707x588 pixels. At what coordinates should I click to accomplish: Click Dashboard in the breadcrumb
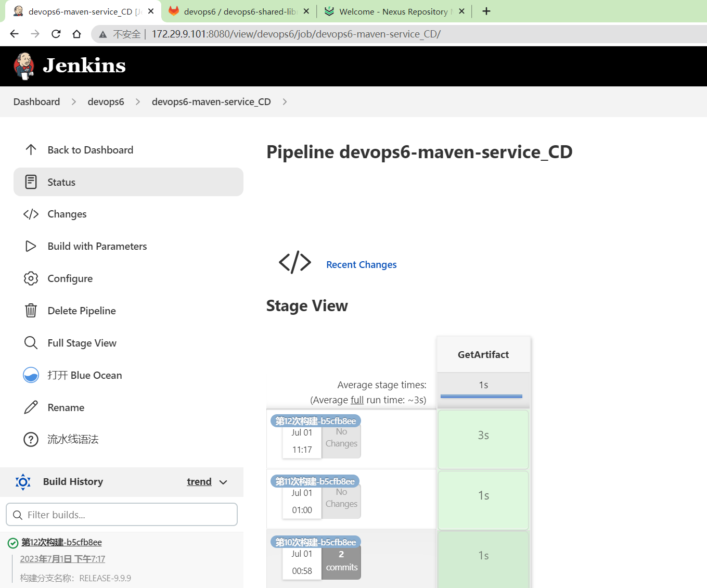click(36, 101)
